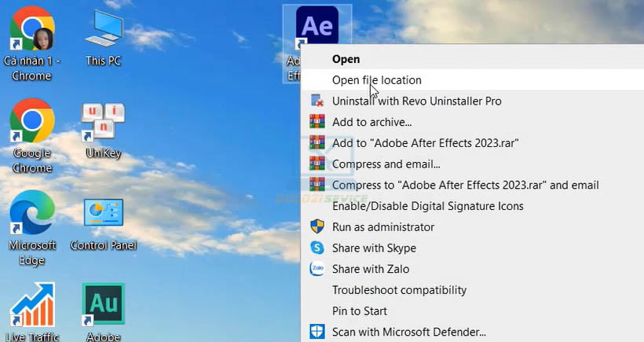644x342 pixels.
Task: Choose Pin to Start
Action: (x=472, y=311)
